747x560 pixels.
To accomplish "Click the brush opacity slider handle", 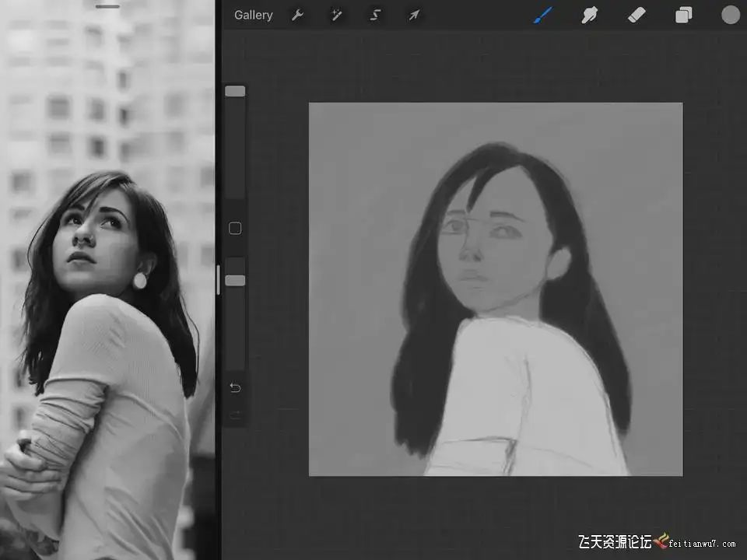I will tap(235, 281).
